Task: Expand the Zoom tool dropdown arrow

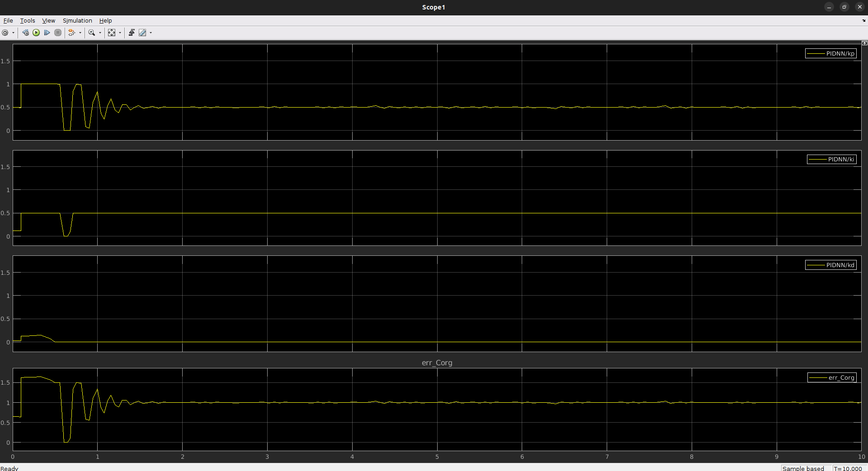Action: 100,33
